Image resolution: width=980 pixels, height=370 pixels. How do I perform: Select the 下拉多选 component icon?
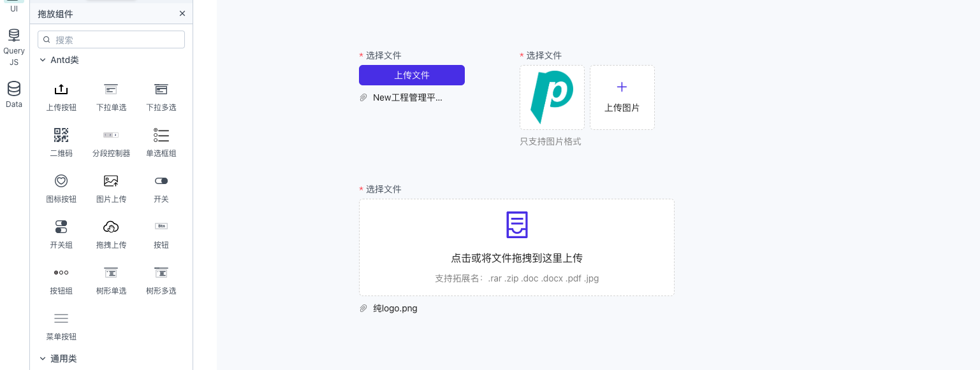tap(161, 89)
